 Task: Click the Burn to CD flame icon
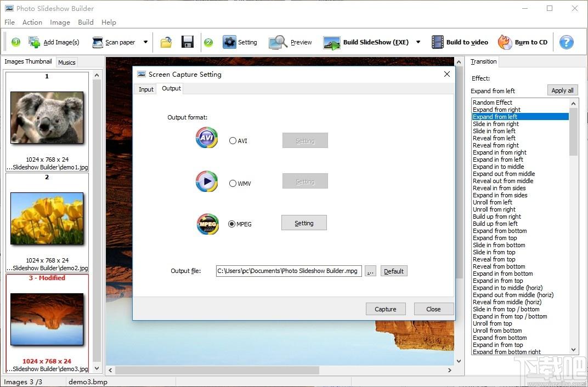tap(505, 42)
